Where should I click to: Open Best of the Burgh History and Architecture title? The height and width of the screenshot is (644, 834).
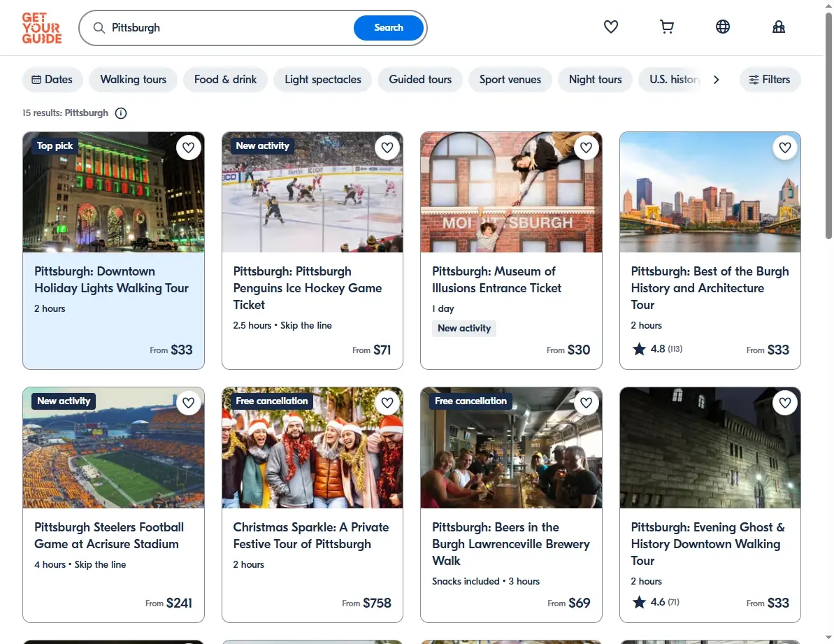[x=710, y=287]
